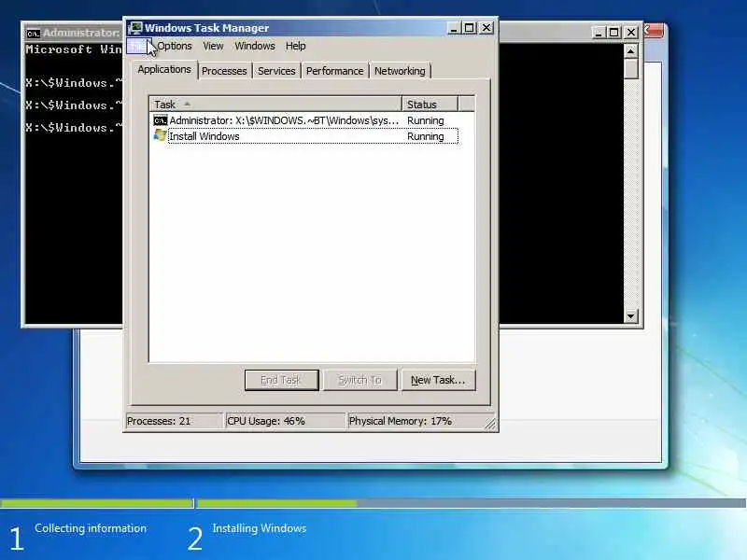Click the Installing Windows step label
Viewport: 747px width, 560px height.
pos(260,528)
